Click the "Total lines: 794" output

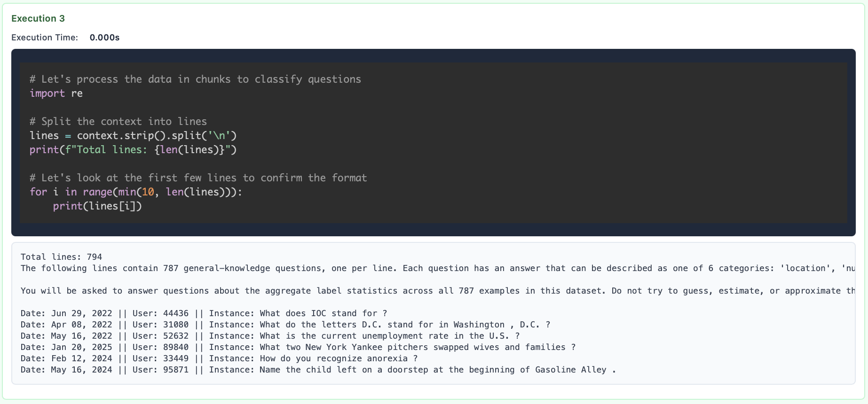click(61, 257)
